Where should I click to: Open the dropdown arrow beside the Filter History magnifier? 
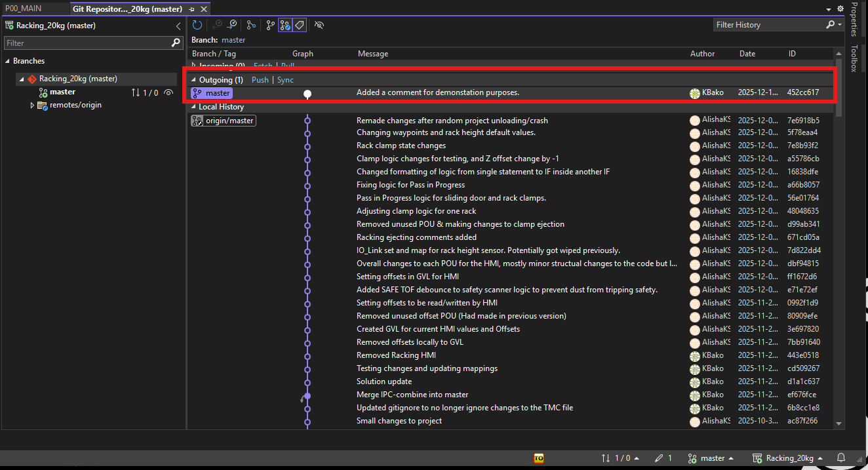[x=840, y=25]
